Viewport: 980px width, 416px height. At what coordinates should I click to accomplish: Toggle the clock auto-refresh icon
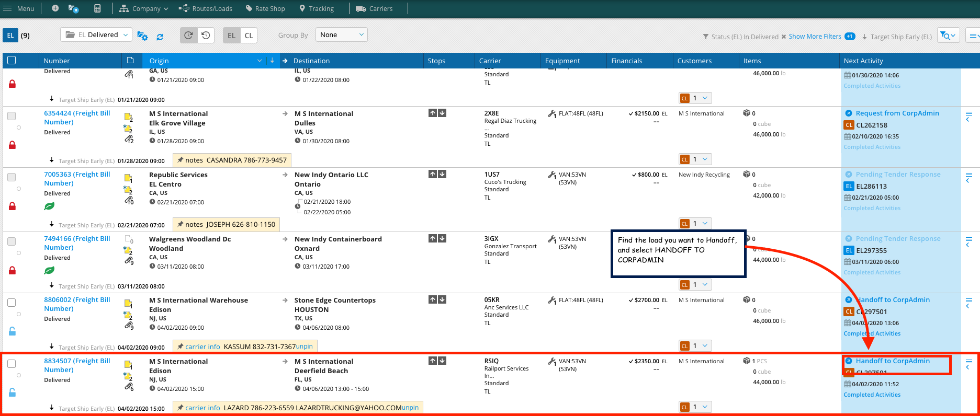pyautogui.click(x=188, y=35)
